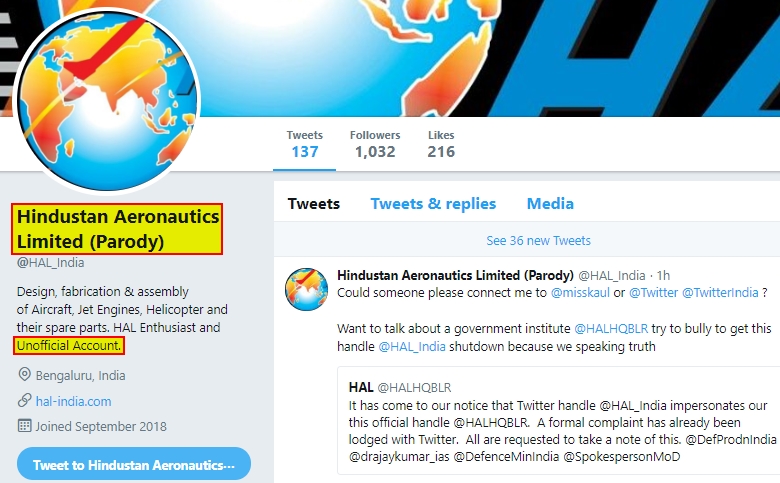Image resolution: width=780 pixels, height=483 pixels.
Task: Open the Tweets count of 137
Action: coord(304,144)
